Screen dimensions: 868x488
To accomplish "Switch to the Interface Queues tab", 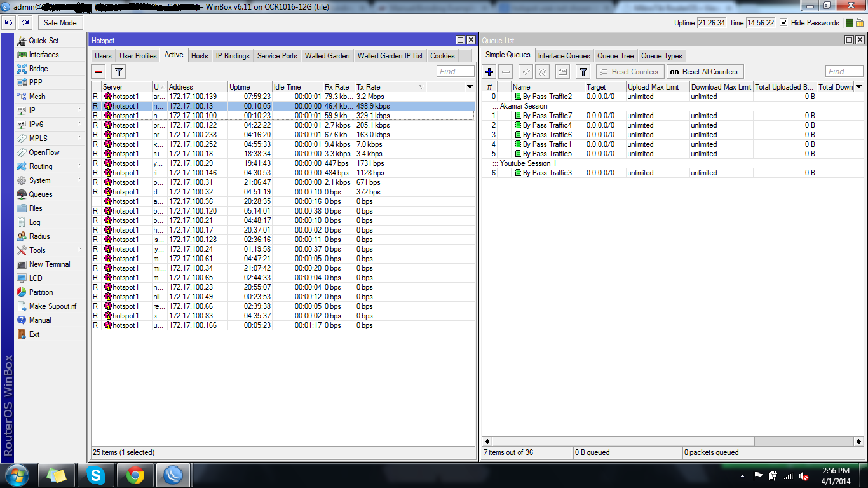I will click(x=564, y=56).
